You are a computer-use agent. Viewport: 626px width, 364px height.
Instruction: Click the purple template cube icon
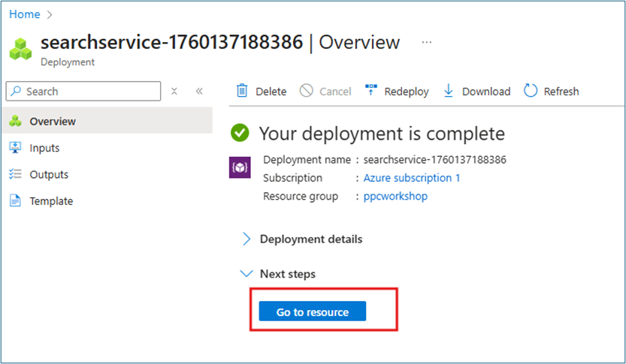pos(240,167)
